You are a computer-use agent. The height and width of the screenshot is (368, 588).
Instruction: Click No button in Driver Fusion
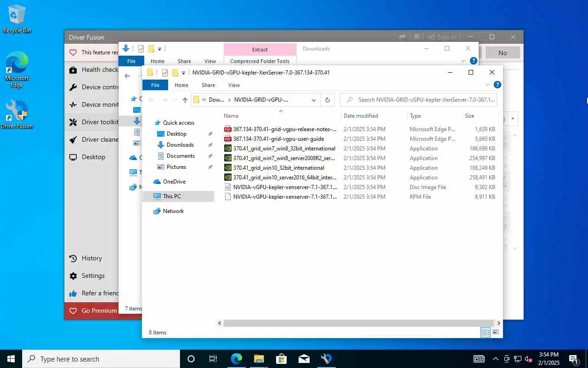503,53
